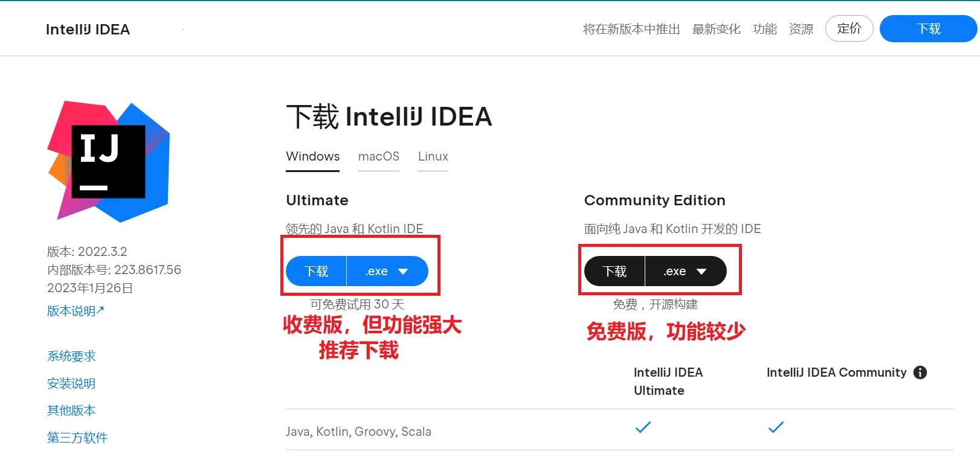This screenshot has width=980, height=460.
Task: Click the Java, Kotlin, Groovy, Scala row label
Action: [358, 432]
